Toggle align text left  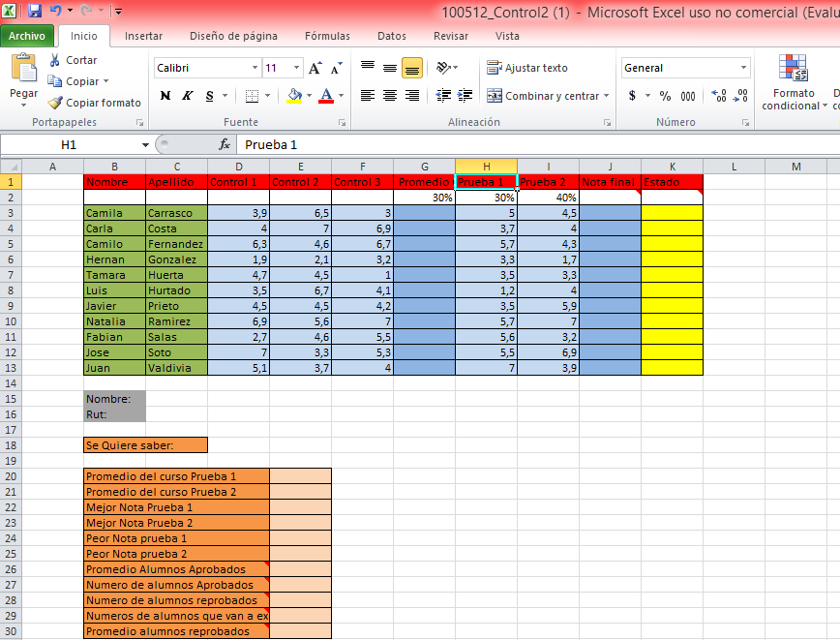pyautogui.click(x=368, y=96)
